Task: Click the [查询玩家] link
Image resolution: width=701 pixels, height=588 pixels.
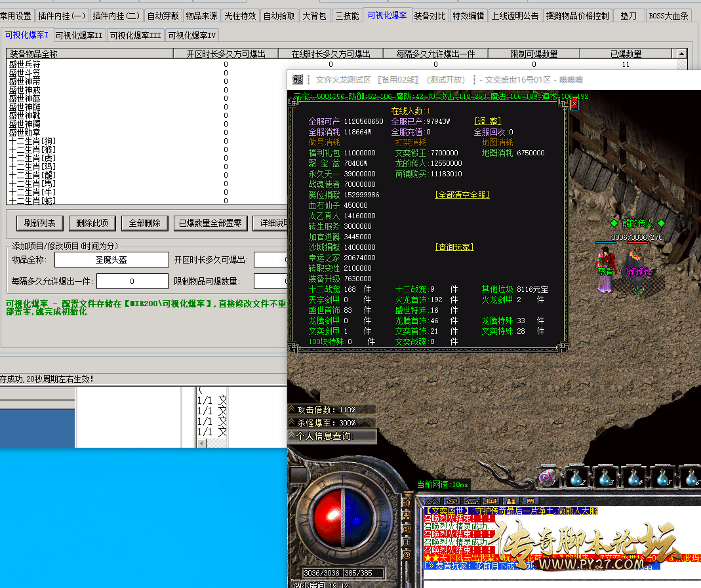Action: (454, 247)
